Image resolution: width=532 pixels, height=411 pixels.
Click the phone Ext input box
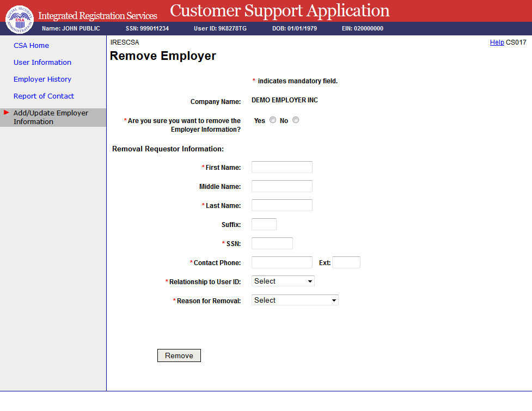[346, 262]
